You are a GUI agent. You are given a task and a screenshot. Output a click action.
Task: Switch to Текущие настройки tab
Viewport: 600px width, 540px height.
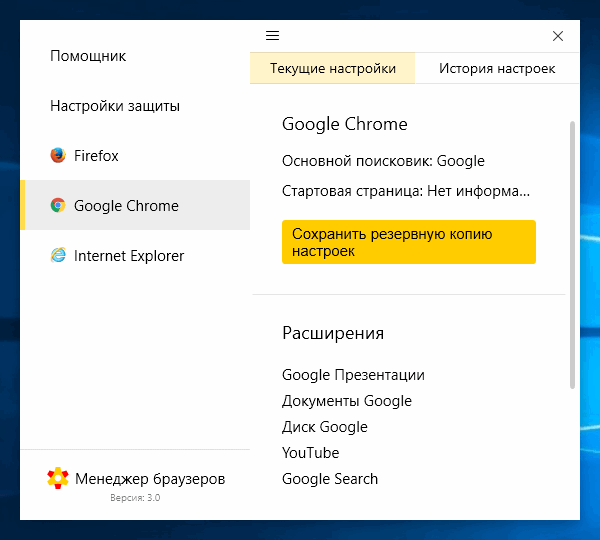[x=333, y=69]
